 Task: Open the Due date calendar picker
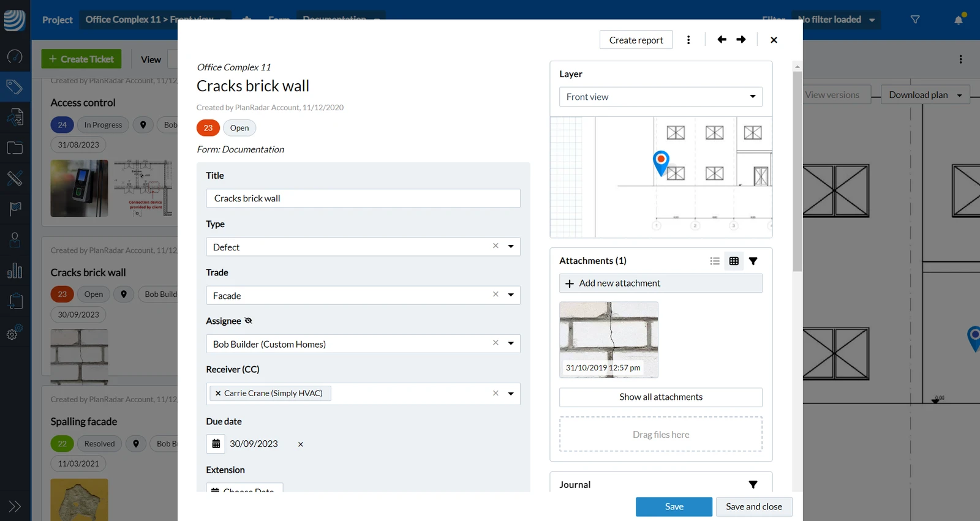[216, 444]
